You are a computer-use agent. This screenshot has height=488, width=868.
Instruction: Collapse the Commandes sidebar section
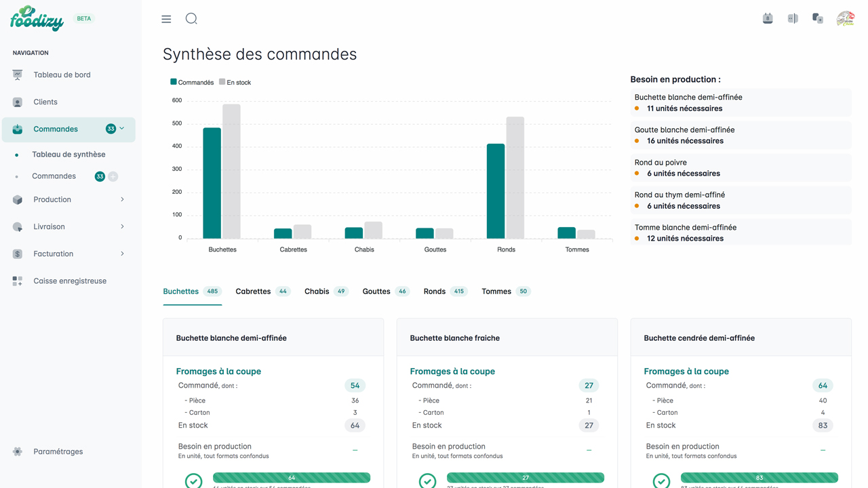122,129
